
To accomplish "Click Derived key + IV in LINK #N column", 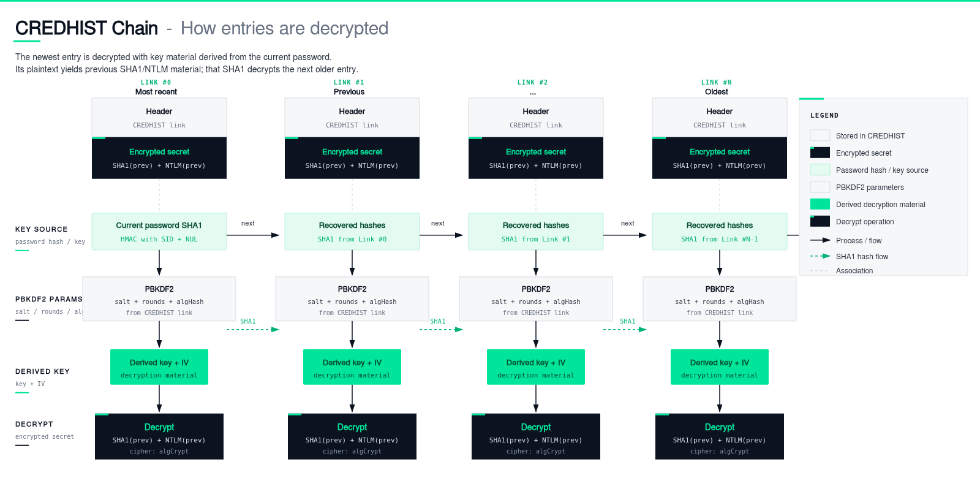I will tap(720, 367).
